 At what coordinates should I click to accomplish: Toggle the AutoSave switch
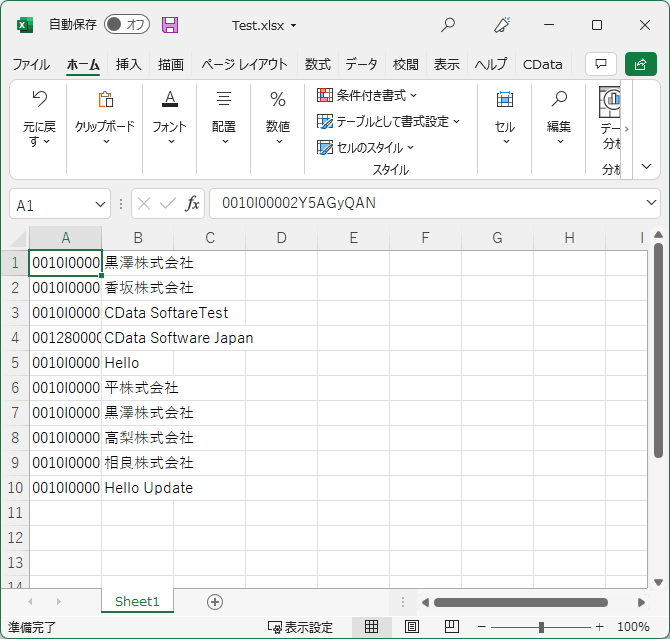pos(127,24)
